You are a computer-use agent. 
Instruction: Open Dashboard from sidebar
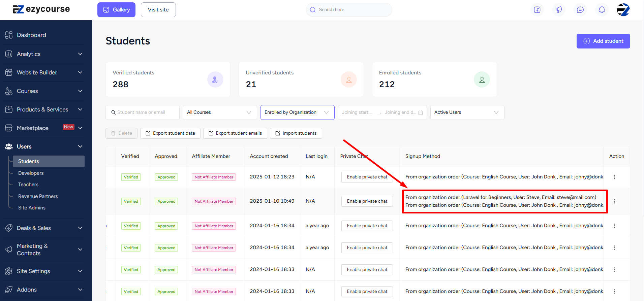(x=31, y=35)
